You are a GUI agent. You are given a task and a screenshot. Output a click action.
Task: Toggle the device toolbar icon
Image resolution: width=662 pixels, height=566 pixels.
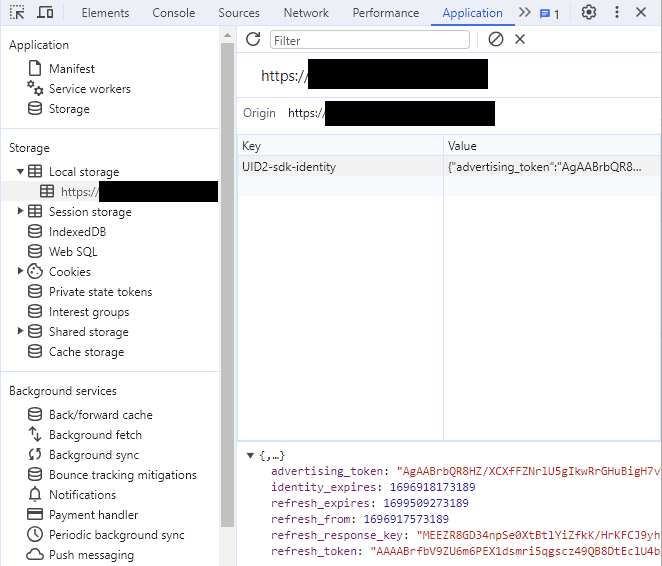[x=45, y=13]
